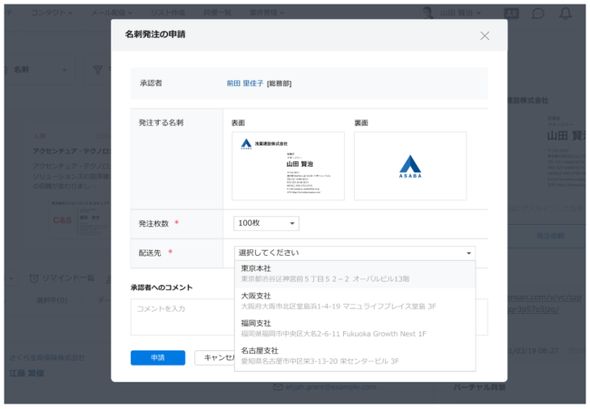Click the 表面 business card thumbnail
Screen dimensions: 590x409
288,166
